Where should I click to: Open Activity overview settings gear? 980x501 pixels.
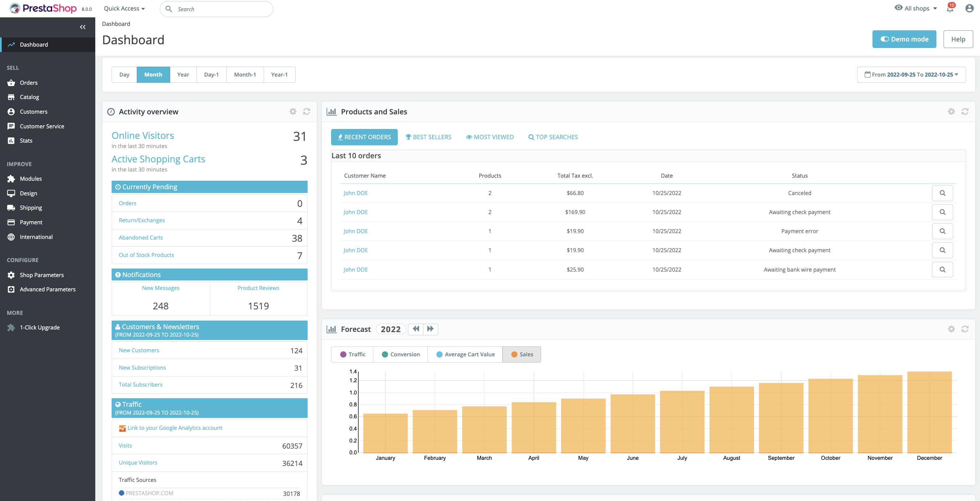pos(293,111)
